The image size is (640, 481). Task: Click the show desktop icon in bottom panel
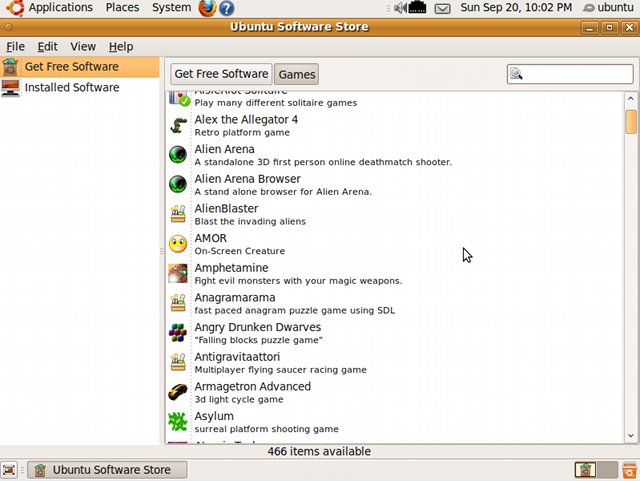(x=9, y=470)
